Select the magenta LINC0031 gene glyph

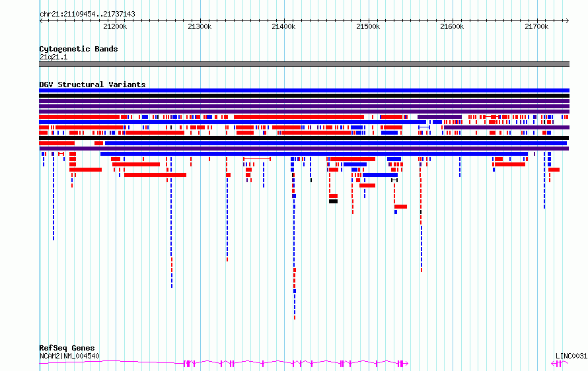pyautogui.click(x=560, y=363)
